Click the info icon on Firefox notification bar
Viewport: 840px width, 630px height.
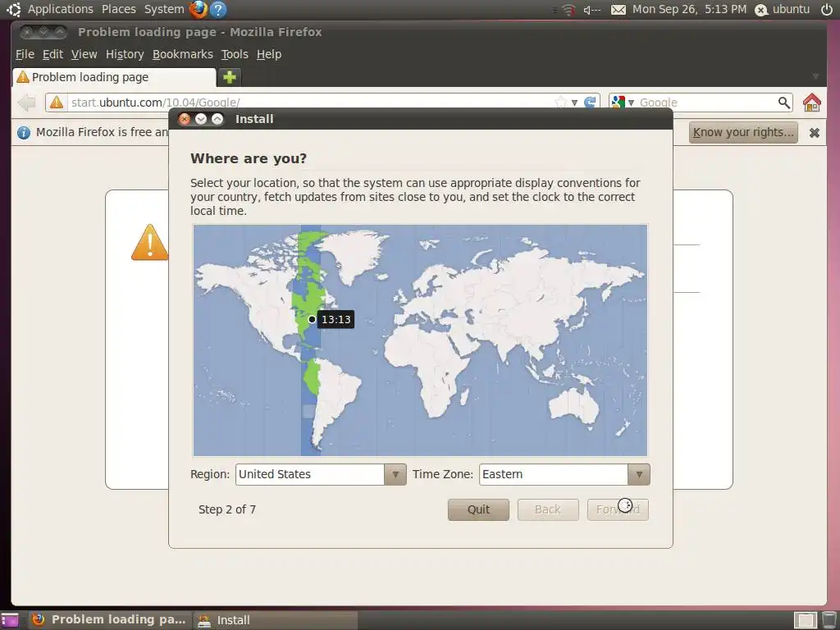pos(24,132)
